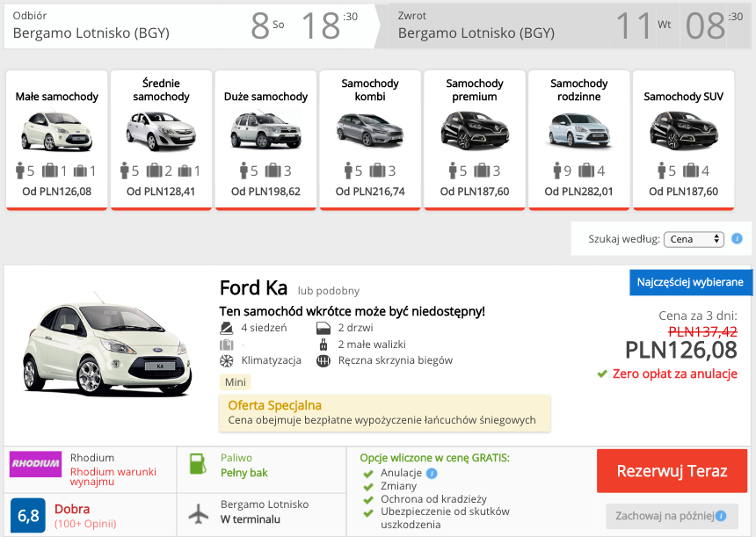Open the Rhodium warunki wynajmu link
The width and height of the screenshot is (756, 537).
[x=113, y=476]
